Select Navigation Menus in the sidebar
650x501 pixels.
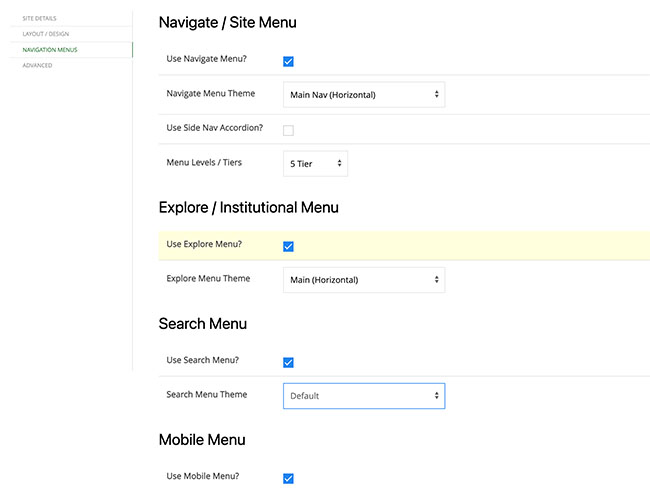(x=50, y=49)
